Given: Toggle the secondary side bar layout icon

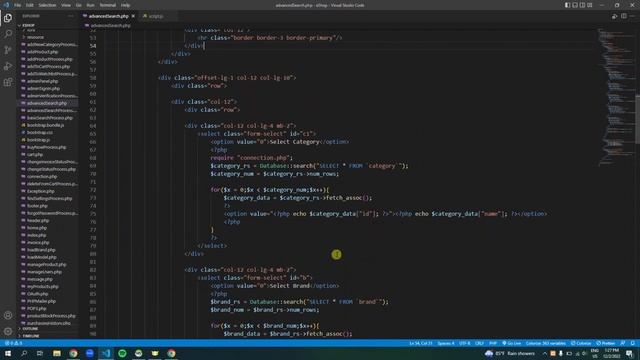Looking at the screenshot, I should [582, 5].
